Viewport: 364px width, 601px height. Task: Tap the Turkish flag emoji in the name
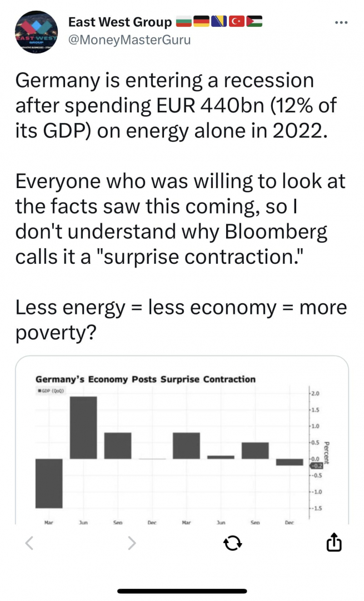[x=237, y=22]
